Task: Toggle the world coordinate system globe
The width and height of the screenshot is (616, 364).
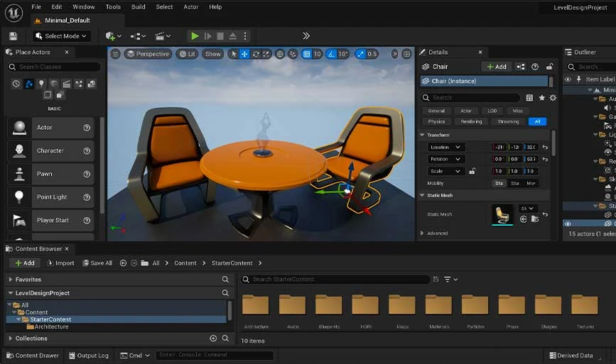Action: point(280,54)
